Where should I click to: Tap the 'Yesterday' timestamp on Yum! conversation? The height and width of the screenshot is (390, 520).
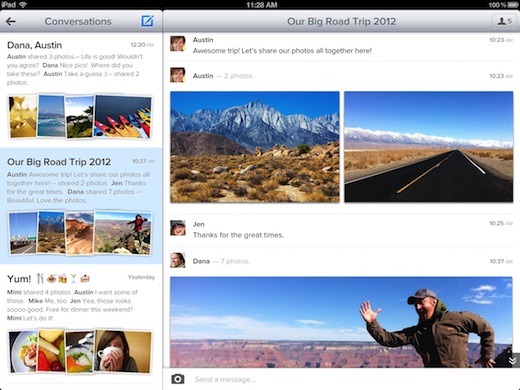tap(141, 277)
